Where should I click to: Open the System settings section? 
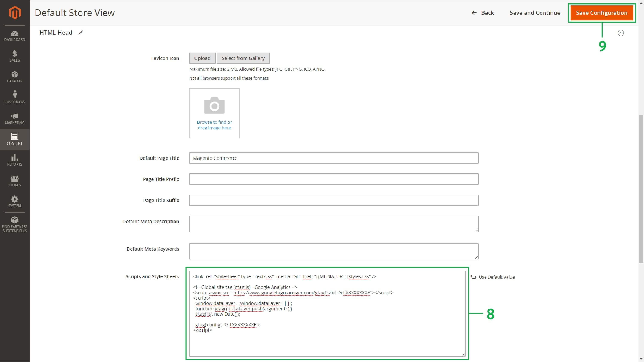click(x=15, y=201)
